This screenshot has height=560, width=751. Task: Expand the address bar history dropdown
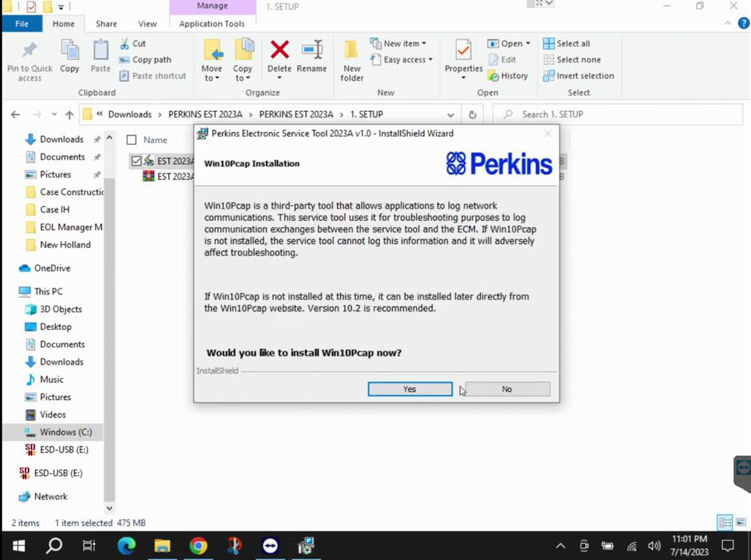451,115
